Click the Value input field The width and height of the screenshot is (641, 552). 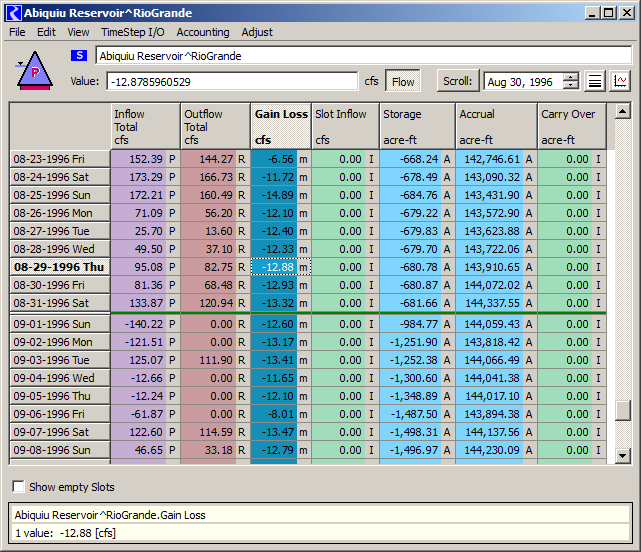tap(232, 82)
